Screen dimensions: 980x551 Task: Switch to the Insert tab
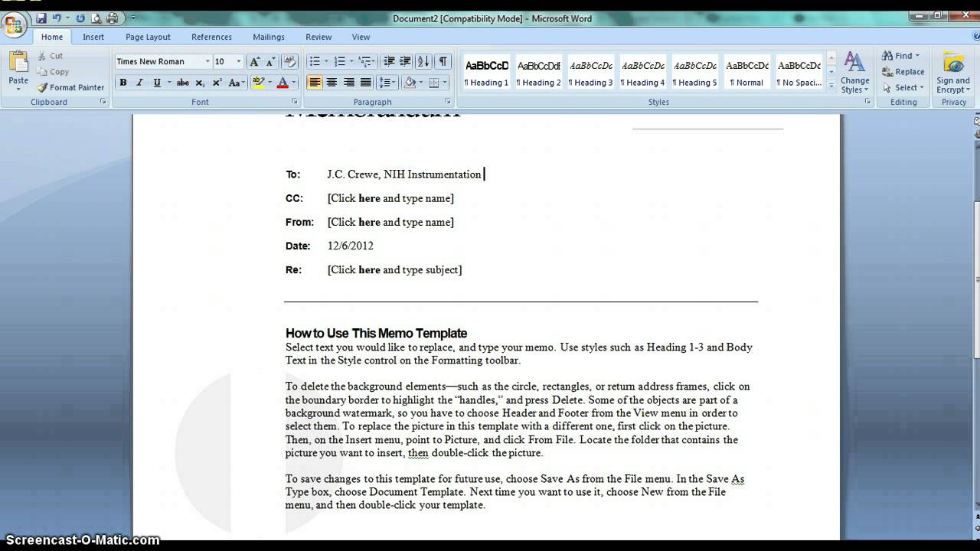[93, 37]
